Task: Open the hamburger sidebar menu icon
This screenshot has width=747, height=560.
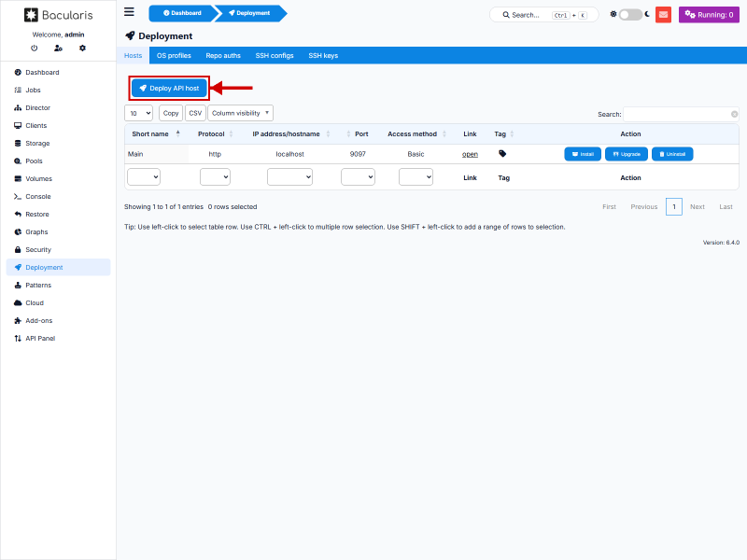Action: [x=129, y=12]
